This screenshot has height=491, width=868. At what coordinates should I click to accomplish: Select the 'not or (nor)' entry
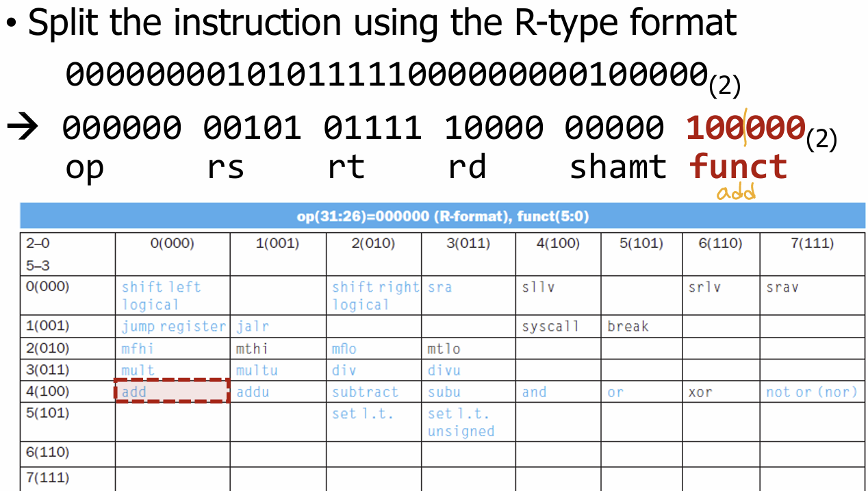tap(812, 392)
